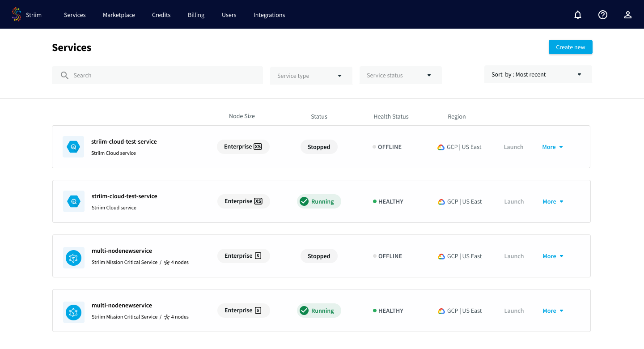Click the Node Size column header
644x349 pixels.
[242, 116]
